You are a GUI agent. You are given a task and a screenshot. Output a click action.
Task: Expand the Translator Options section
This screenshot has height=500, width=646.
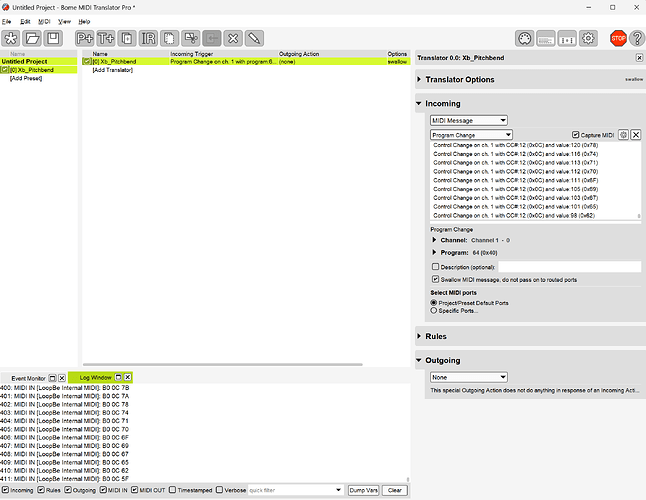419,79
